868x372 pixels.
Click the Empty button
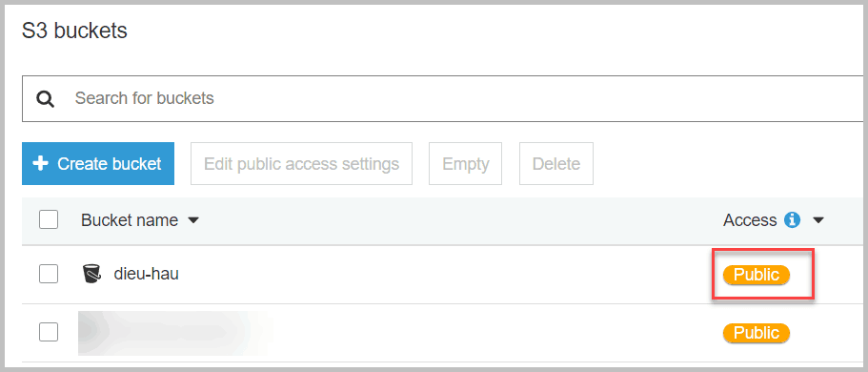[x=465, y=163]
